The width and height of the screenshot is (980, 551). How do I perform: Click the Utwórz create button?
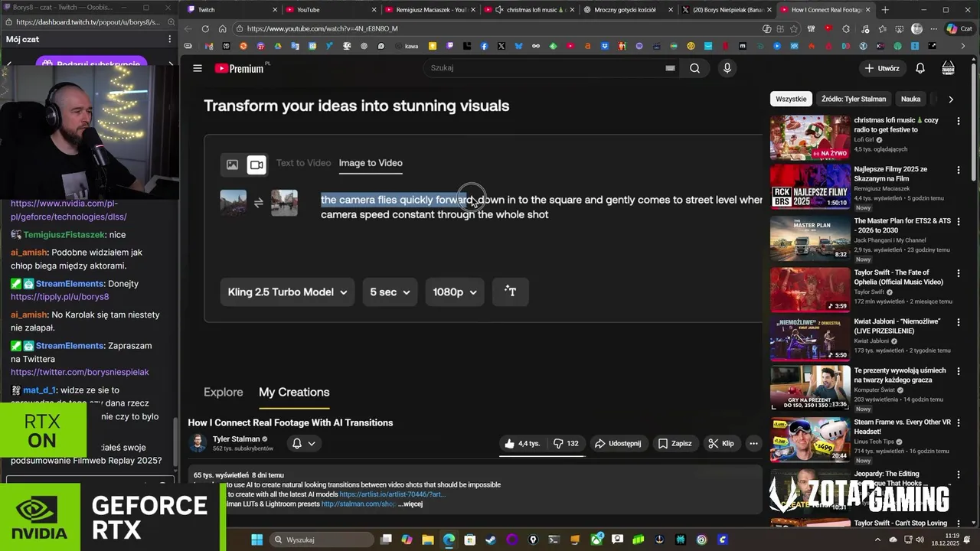tap(882, 68)
